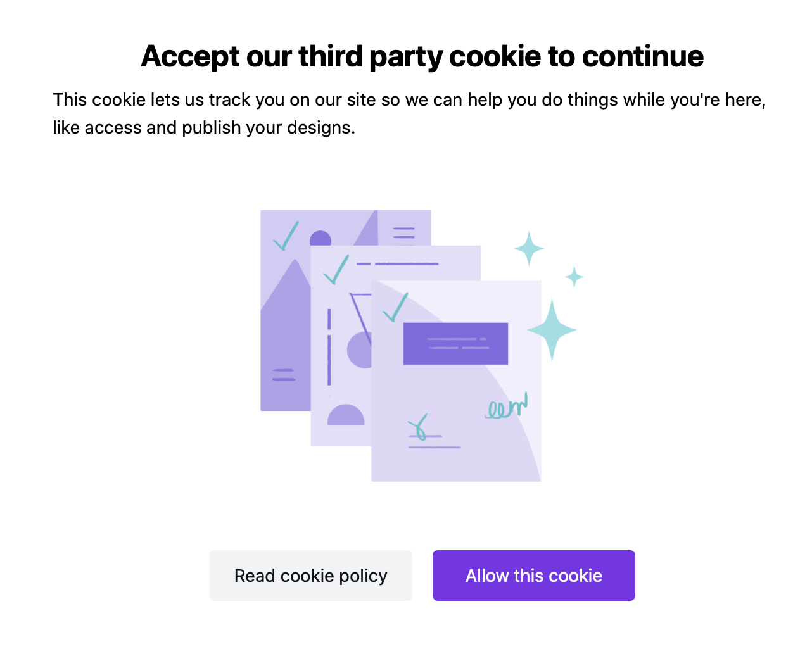Viewport: 812px width, 661px height.
Task: Click the dark purple rectangle on the front document
Action: (455, 344)
